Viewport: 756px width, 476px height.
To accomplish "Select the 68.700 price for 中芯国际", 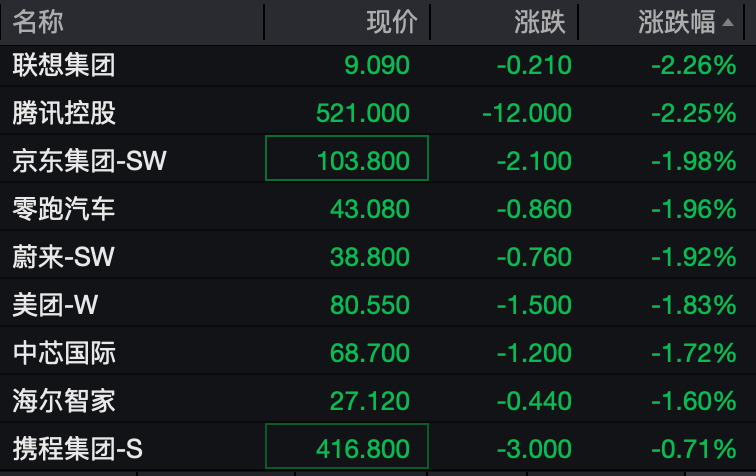I will click(x=370, y=353).
